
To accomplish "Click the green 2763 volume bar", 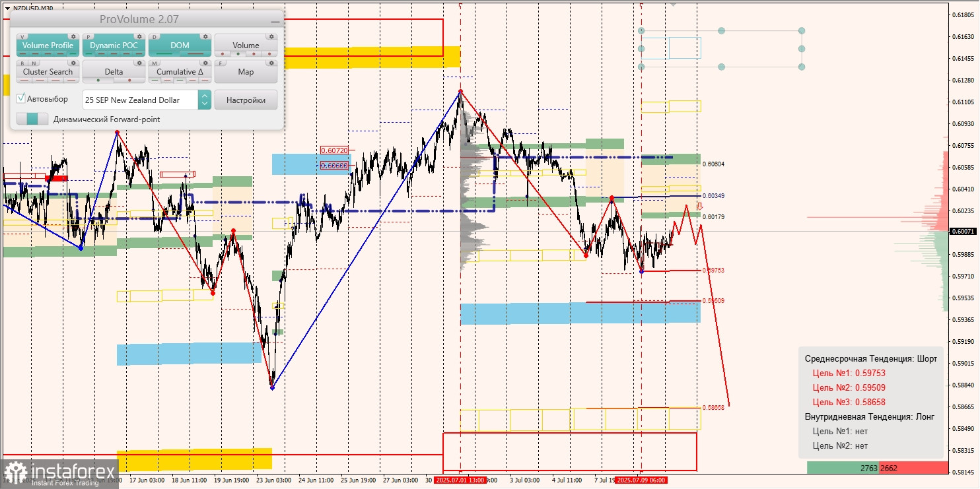I will 843,467.
